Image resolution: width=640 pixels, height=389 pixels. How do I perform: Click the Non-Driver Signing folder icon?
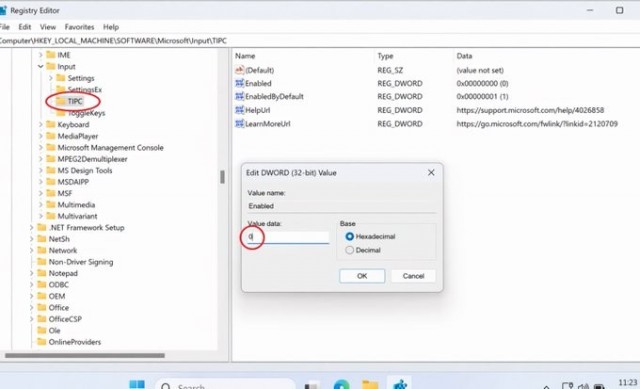[x=42, y=262]
